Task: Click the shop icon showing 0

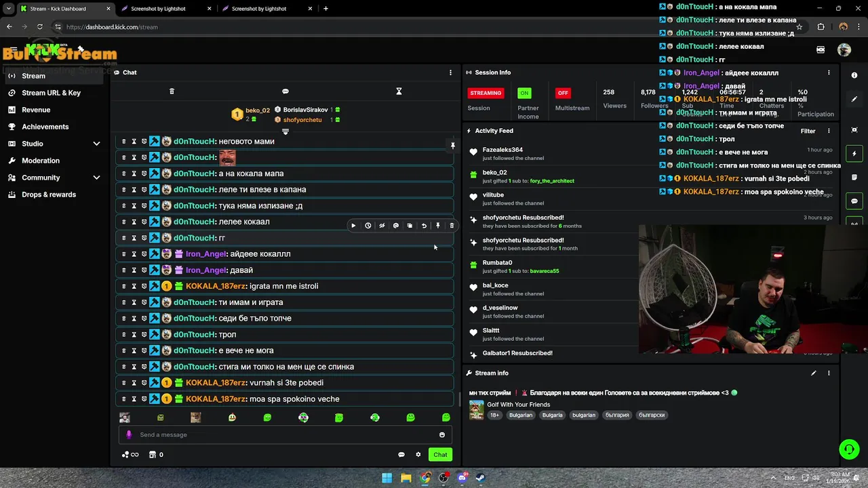Action: pyautogui.click(x=156, y=455)
